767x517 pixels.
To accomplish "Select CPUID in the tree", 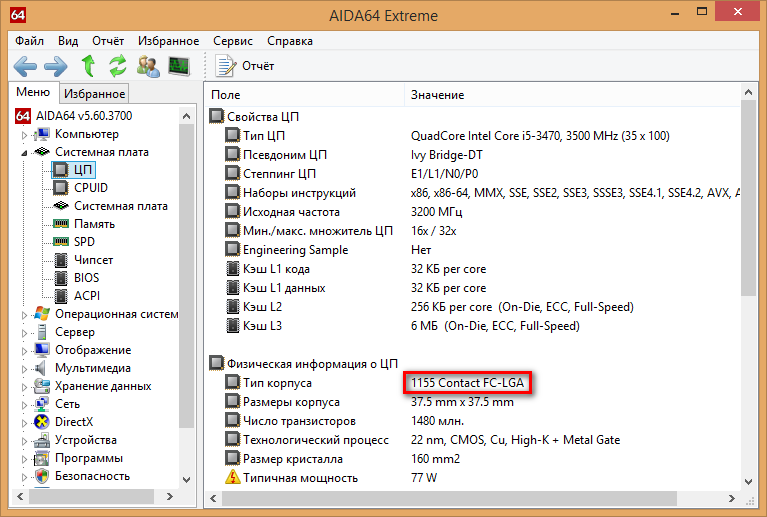I will coord(90,188).
